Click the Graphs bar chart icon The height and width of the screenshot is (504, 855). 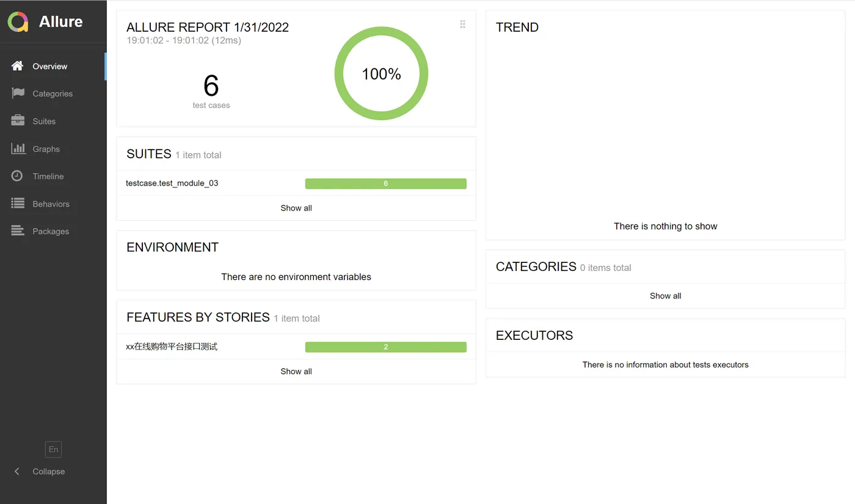tap(18, 148)
